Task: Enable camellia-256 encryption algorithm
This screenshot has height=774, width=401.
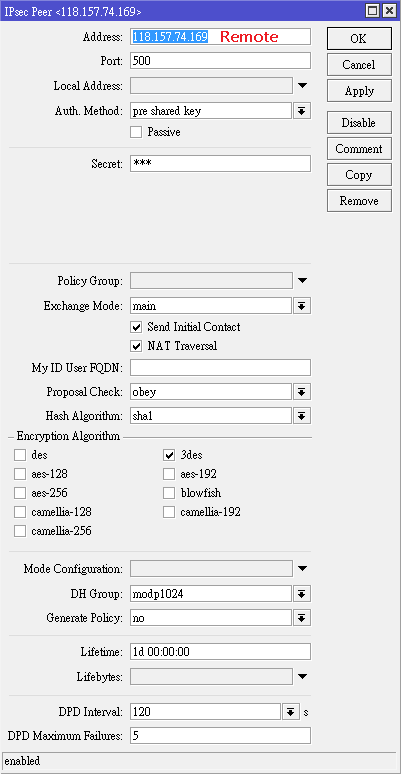Action: click(20, 531)
